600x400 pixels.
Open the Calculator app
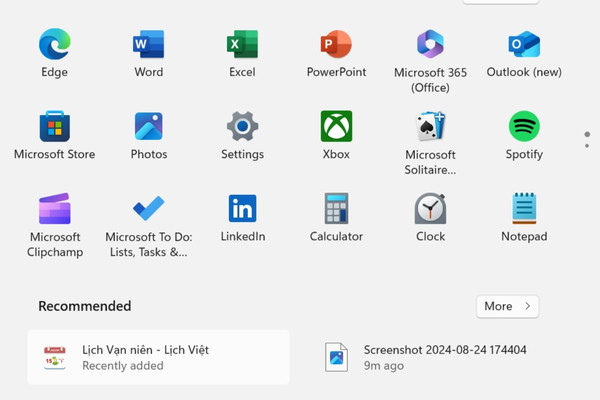coord(336,209)
